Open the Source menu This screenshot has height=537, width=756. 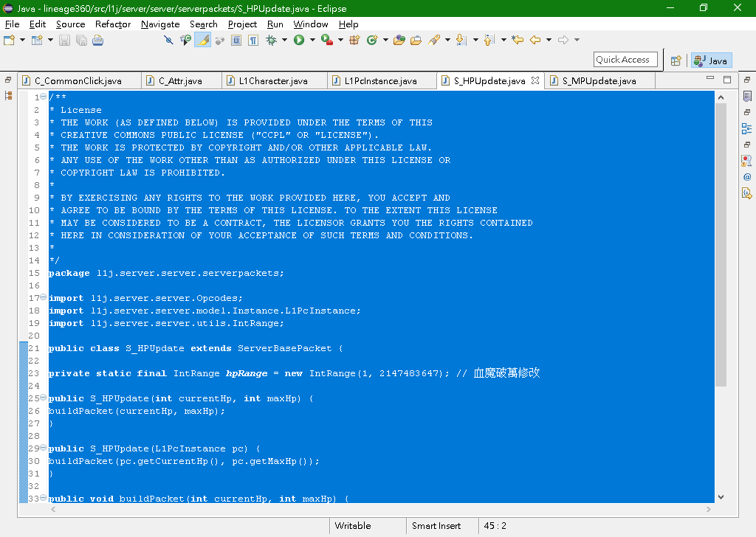pyautogui.click(x=70, y=24)
